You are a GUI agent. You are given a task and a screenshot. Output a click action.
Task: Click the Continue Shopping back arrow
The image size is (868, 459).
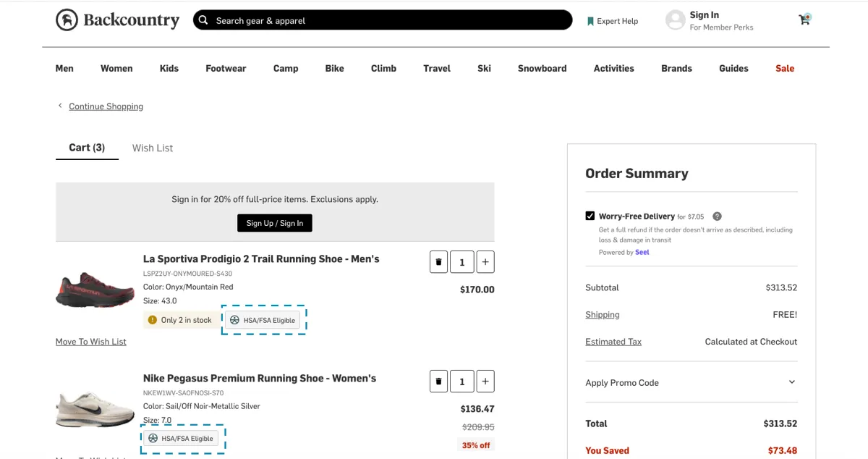[60, 106]
